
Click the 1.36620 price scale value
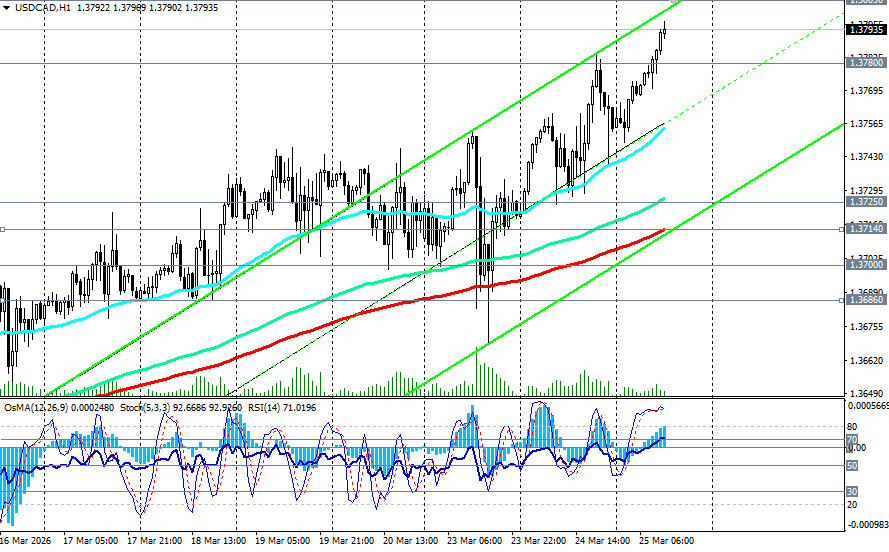pyautogui.click(x=866, y=360)
